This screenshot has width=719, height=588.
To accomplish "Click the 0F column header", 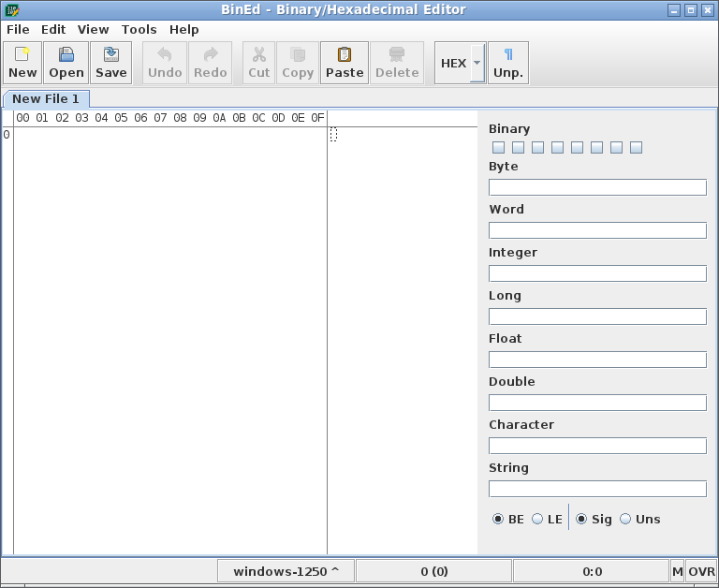I will click(x=317, y=118).
